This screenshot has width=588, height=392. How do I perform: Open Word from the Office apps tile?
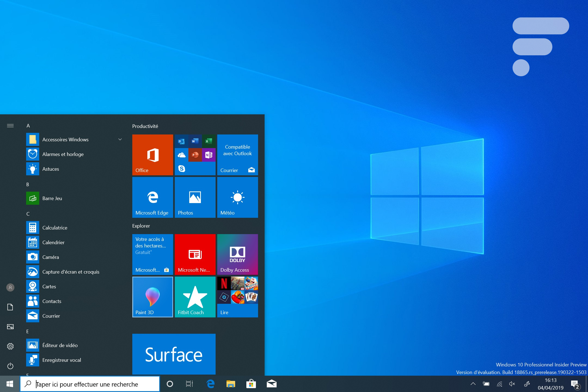[195, 141]
